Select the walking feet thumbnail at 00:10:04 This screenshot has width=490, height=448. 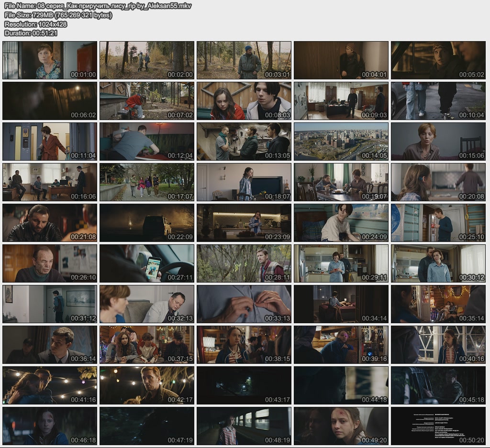click(x=438, y=101)
